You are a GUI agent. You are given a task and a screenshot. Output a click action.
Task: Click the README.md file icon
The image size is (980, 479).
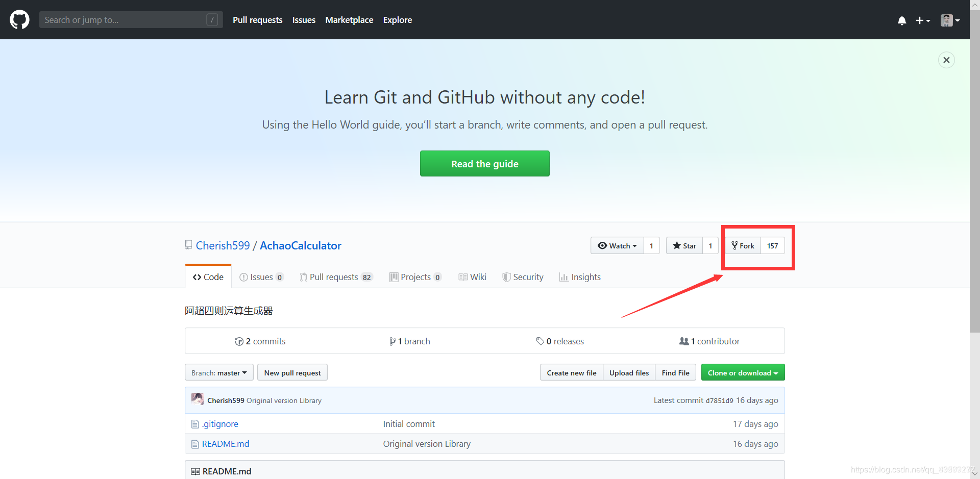pyautogui.click(x=195, y=444)
